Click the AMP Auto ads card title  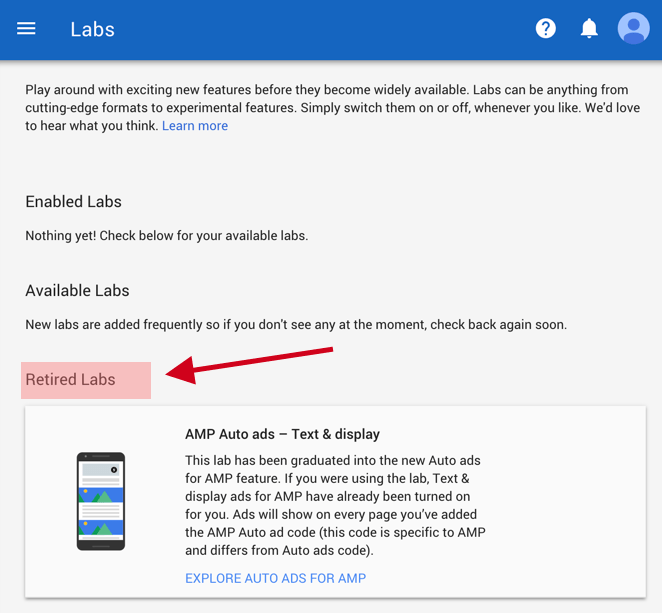(282, 434)
